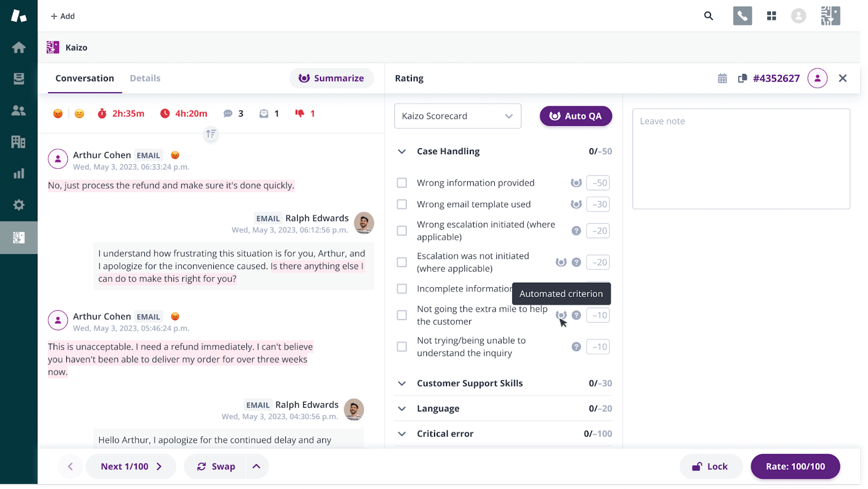Switch to the Conversation tab
The height and width of the screenshot is (489, 868).
coord(85,78)
